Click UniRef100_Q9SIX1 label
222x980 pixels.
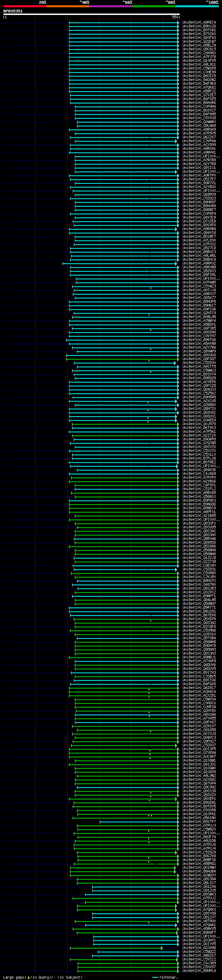tap(199, 168)
